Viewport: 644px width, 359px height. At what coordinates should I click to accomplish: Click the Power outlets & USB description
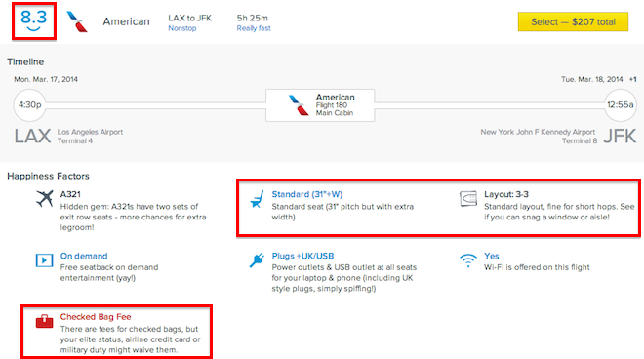344,278
